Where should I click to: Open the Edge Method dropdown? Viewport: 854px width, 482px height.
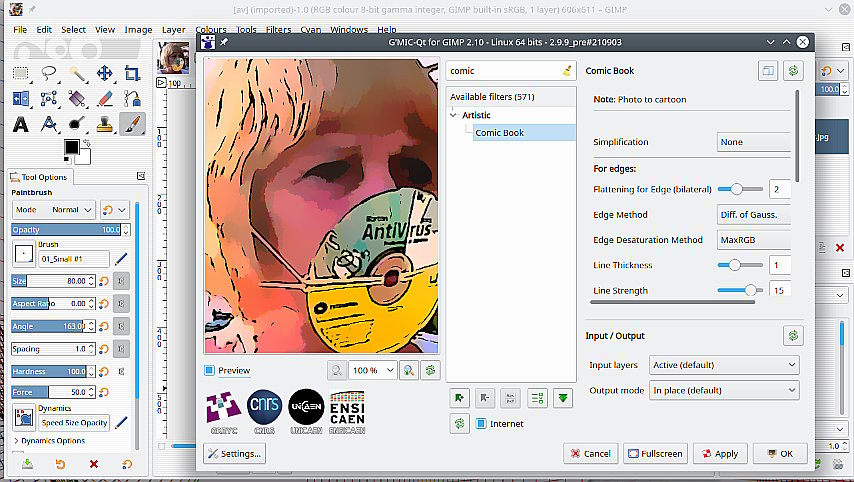click(754, 215)
